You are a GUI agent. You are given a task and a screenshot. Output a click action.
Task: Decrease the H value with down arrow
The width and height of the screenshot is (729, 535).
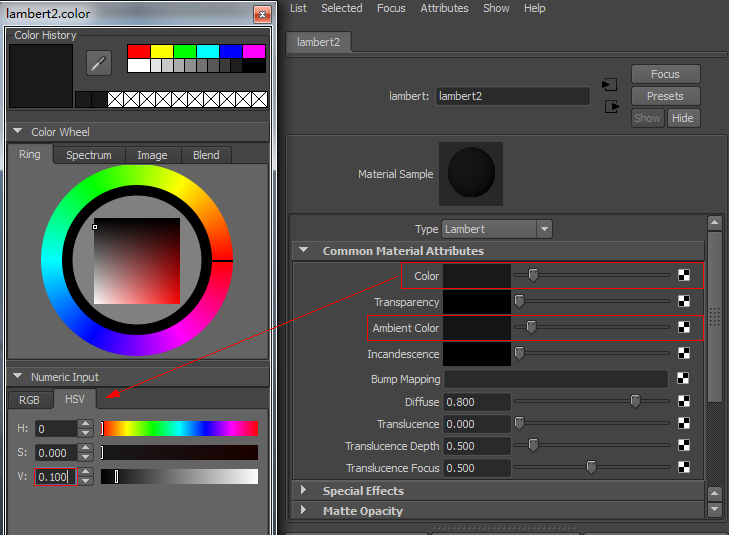86,433
